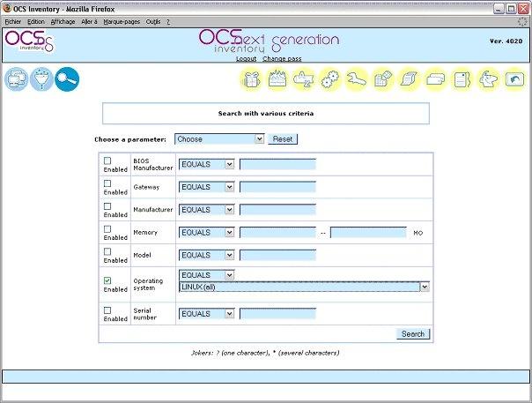Open the all computers icon
Screen dimensions: 532x403
click(16, 79)
